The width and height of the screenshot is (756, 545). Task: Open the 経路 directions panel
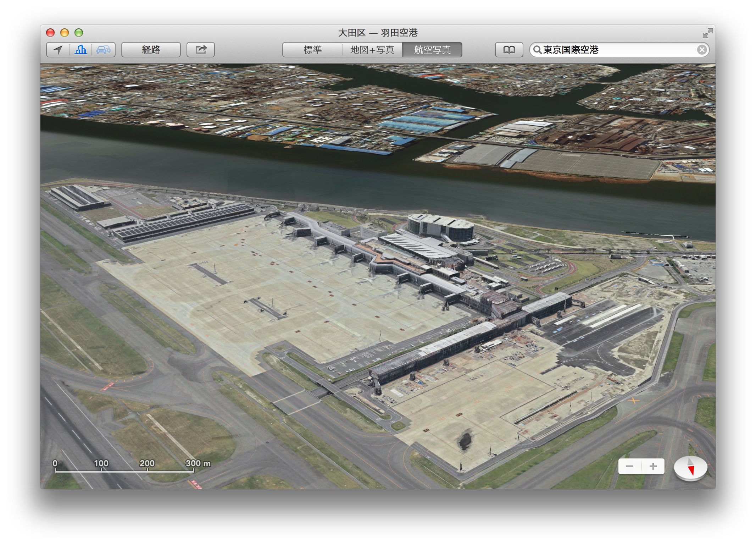[151, 50]
